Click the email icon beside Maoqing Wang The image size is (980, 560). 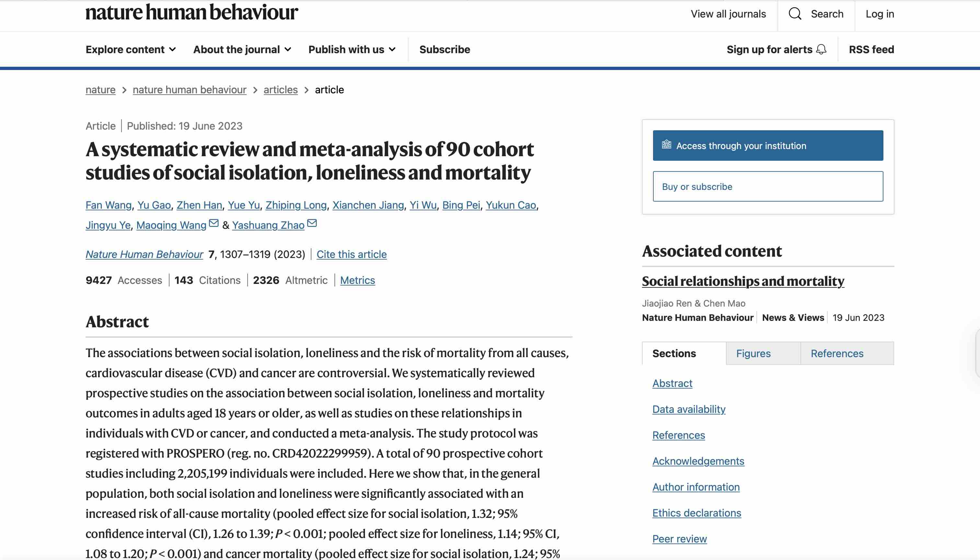click(x=214, y=223)
